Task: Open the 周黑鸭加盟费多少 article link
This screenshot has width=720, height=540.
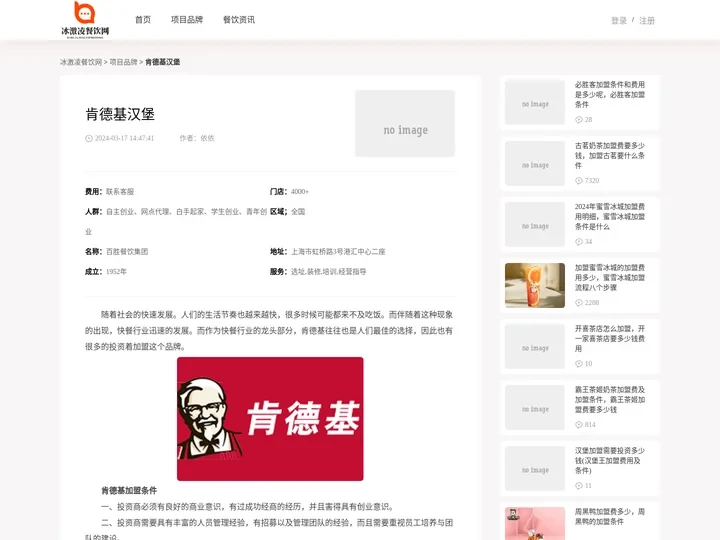Action: pyautogui.click(x=610, y=517)
